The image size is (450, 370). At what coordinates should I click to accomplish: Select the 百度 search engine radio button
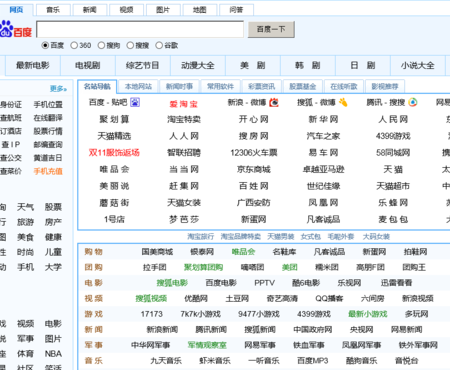[45, 45]
